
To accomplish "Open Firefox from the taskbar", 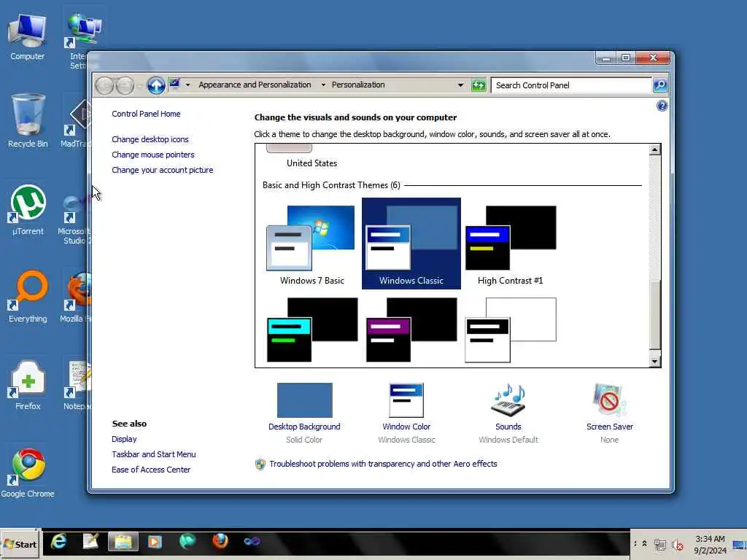I will [x=220, y=542].
